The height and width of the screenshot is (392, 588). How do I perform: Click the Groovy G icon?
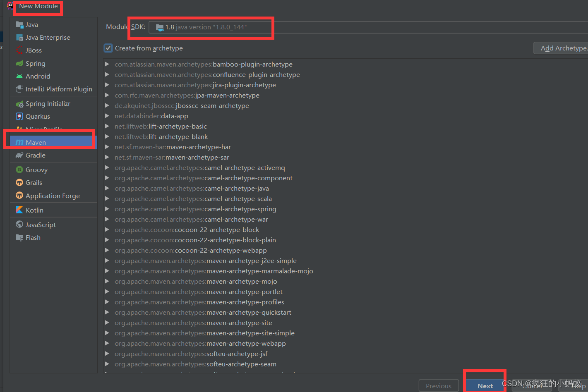(19, 170)
